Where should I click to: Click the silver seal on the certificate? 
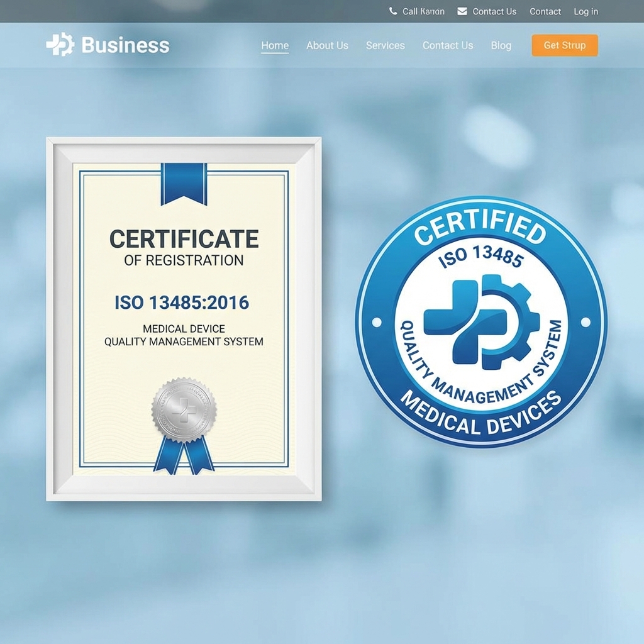(x=184, y=410)
